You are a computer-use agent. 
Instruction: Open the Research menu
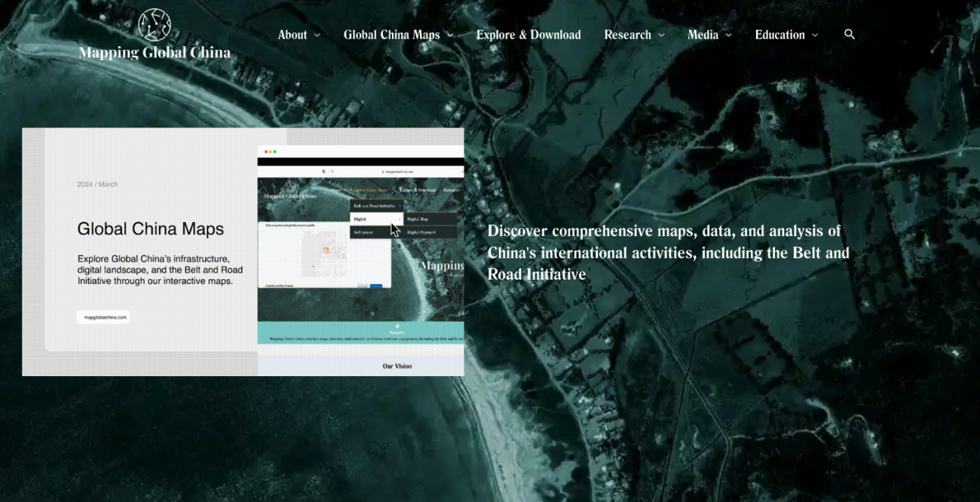click(628, 35)
